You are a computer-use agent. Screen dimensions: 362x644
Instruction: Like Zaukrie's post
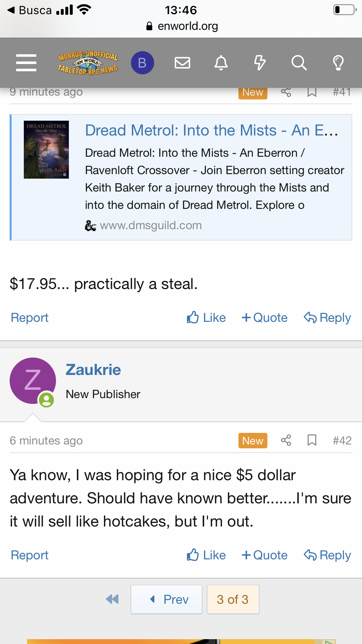(x=206, y=555)
